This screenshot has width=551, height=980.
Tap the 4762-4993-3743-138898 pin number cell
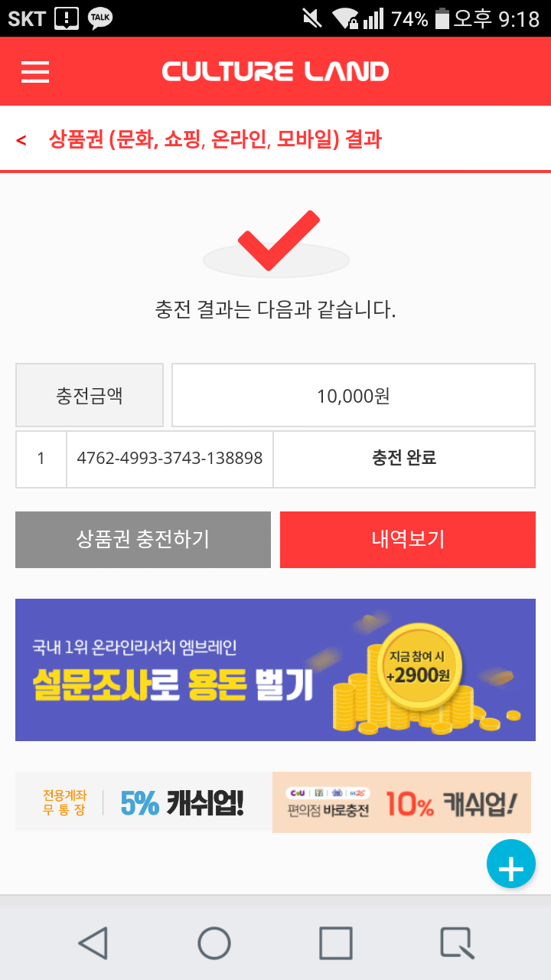(170, 459)
